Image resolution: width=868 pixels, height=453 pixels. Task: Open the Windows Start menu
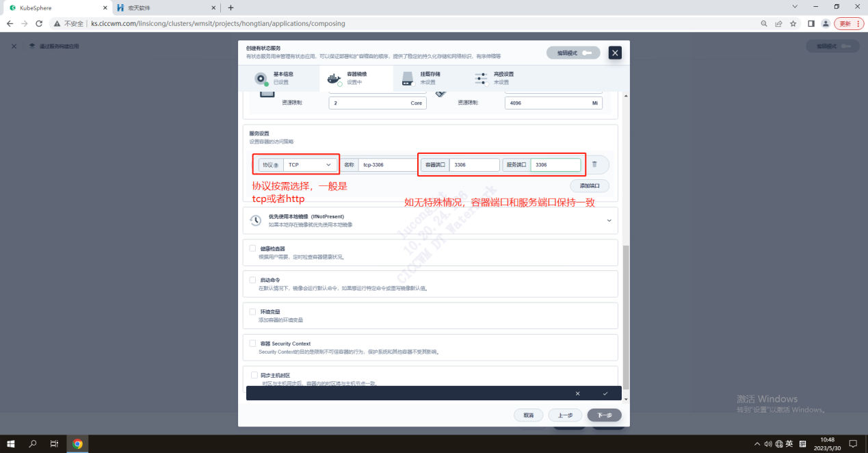click(12, 443)
